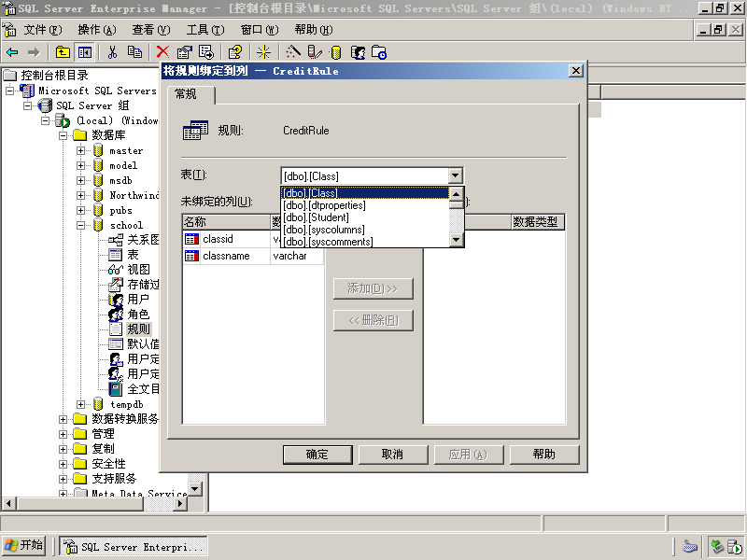Viewport: 747px width, 560px height.
Task: Click the up arrow of table dropdown list
Action: [457, 194]
